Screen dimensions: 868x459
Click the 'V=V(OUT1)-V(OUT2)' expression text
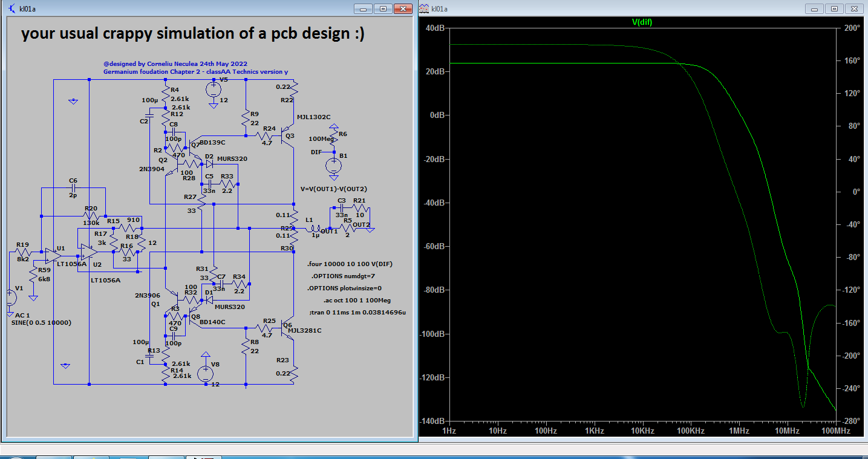(x=333, y=189)
